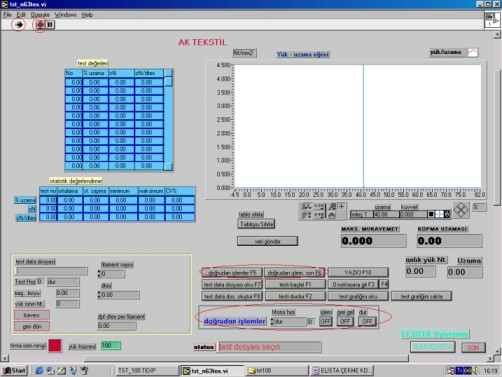Click the y.yy axis format icon
The height and width of the screenshot is (377, 502).
point(319,215)
